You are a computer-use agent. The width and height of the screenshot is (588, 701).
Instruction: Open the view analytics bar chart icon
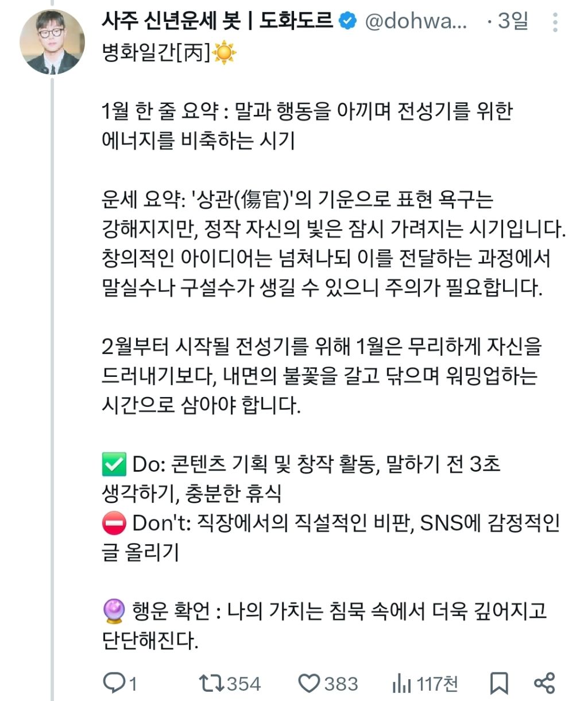click(401, 683)
